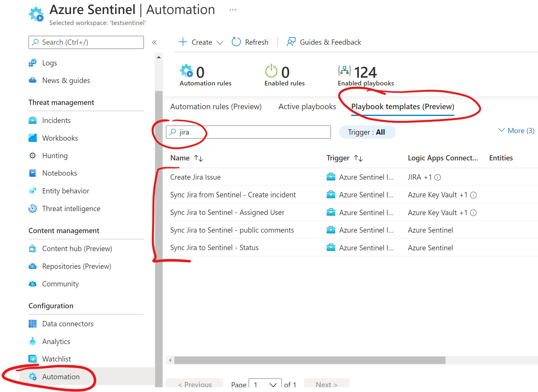
Task: Expand the Create dropdown arrow
Action: (220, 42)
